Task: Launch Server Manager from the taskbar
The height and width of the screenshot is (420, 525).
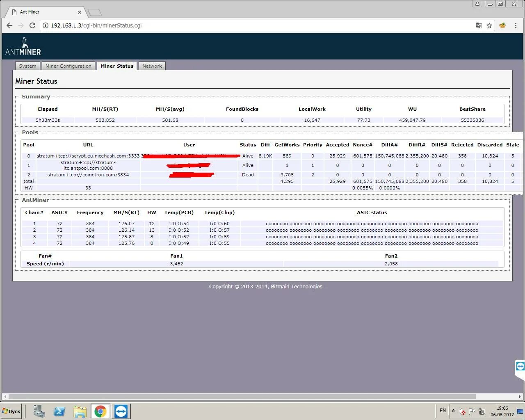Action: [x=39, y=411]
